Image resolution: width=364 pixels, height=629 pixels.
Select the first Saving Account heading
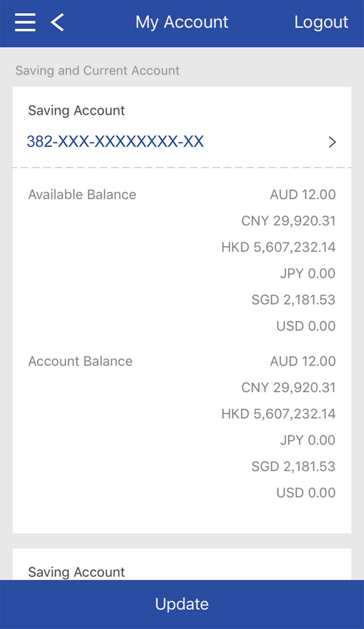[76, 110]
